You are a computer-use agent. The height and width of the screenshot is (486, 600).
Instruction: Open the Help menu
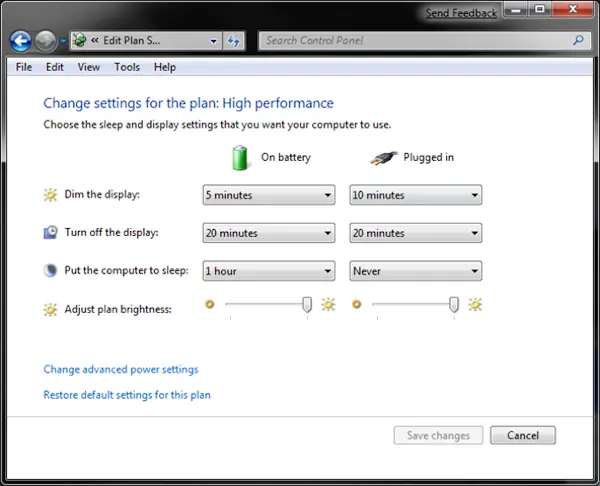[x=165, y=67]
